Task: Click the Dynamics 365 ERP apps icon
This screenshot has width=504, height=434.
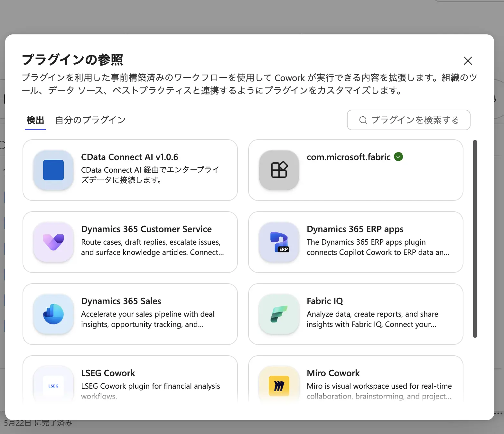Action: 279,242
